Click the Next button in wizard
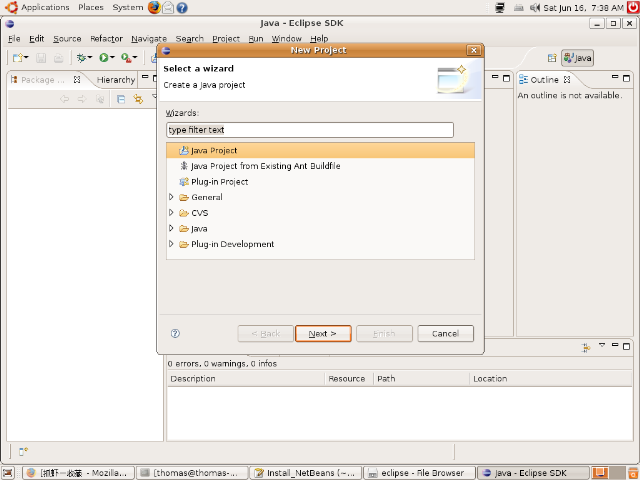Screen dimensions: 640x480 point(323,333)
